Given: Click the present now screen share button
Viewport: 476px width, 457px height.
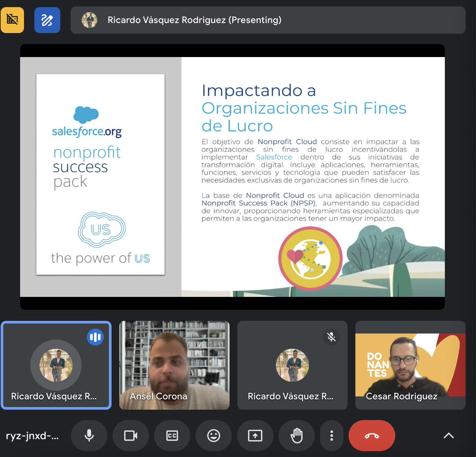Looking at the screenshot, I should tap(255, 436).
